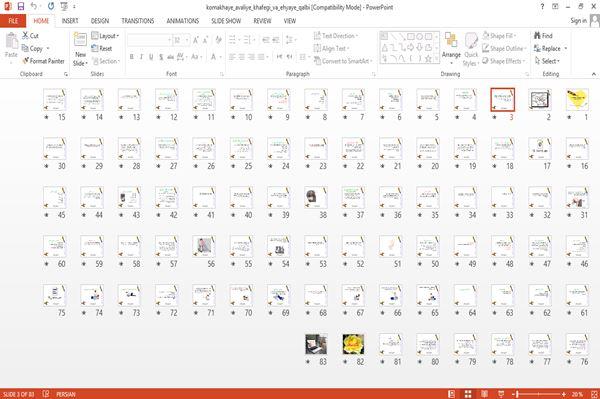Click the Cut scissors icon
The width and height of the screenshot is (600, 399).
pos(25,36)
